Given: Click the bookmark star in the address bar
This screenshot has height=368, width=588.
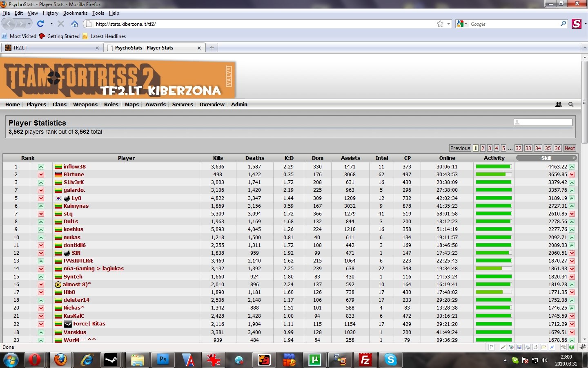Looking at the screenshot, I should pos(440,24).
